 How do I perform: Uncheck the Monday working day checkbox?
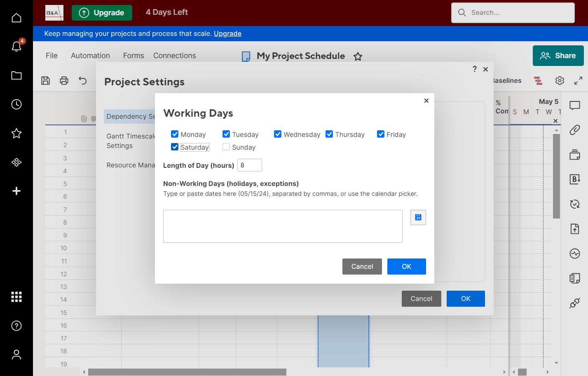click(175, 134)
